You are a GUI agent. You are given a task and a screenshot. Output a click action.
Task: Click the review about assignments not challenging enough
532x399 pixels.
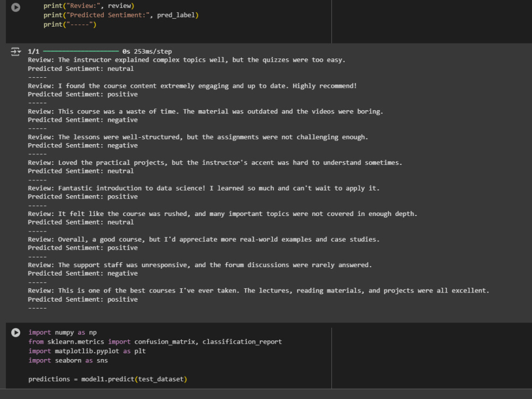[198, 137]
